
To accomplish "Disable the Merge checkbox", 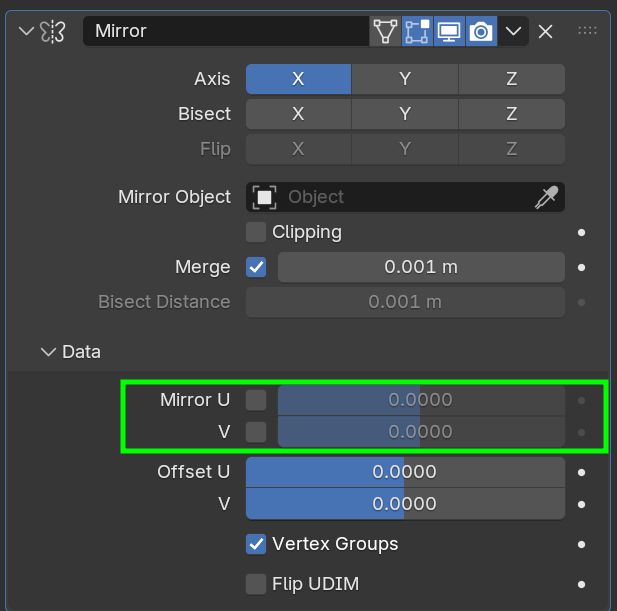I will tap(257, 267).
